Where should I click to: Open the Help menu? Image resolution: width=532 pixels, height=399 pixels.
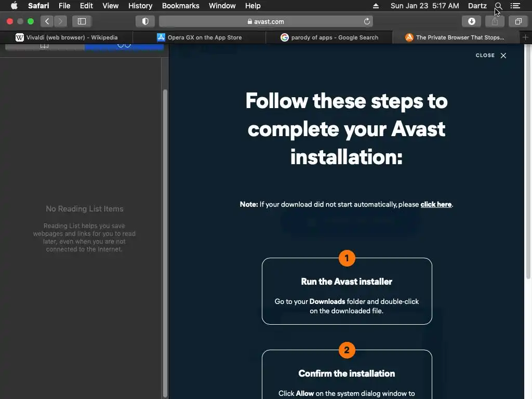click(x=253, y=6)
